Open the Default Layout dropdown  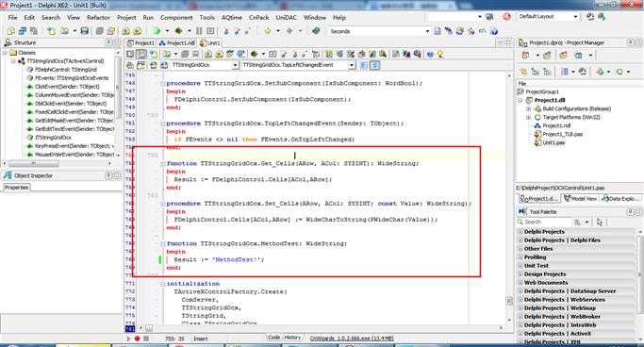[575, 17]
